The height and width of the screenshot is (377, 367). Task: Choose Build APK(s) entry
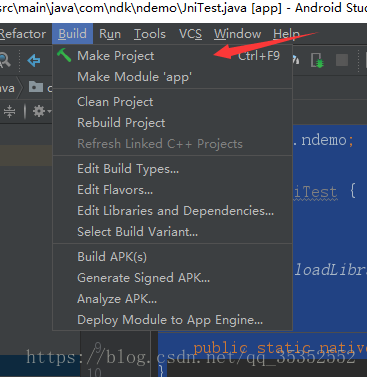(x=173, y=257)
